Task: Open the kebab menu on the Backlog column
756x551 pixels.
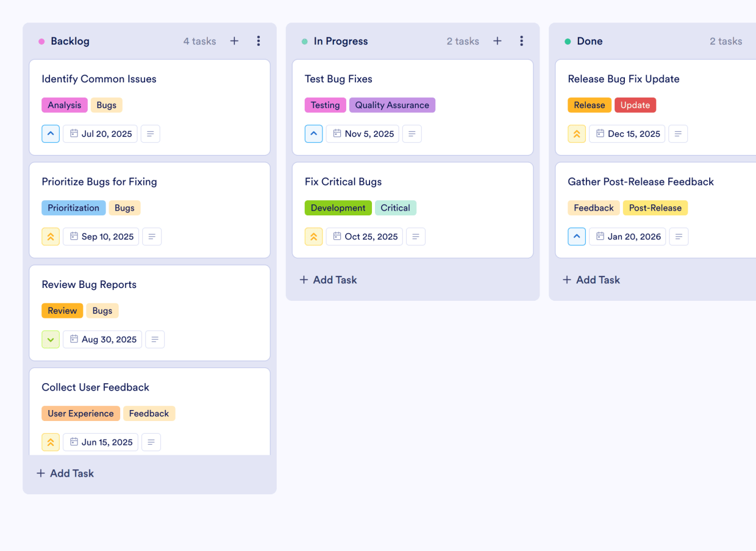Action: pyautogui.click(x=259, y=41)
